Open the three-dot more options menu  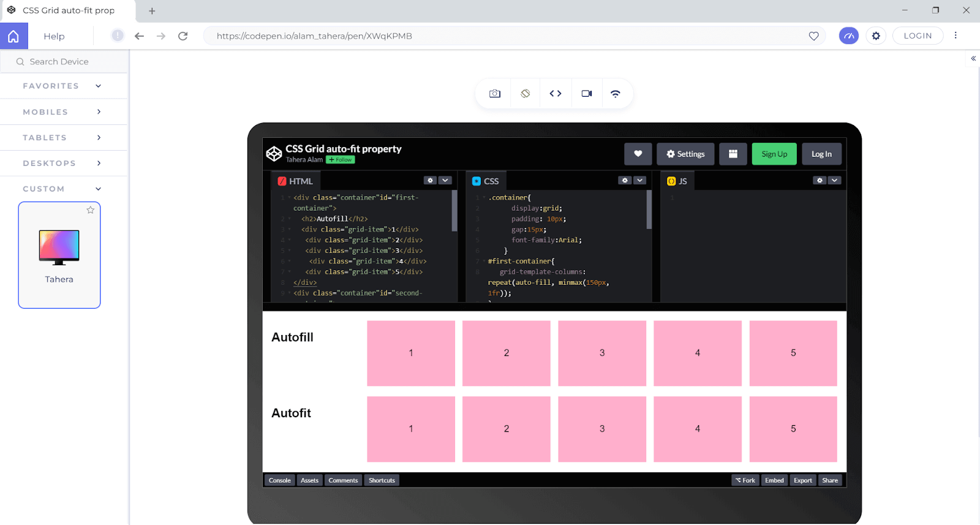pos(956,36)
